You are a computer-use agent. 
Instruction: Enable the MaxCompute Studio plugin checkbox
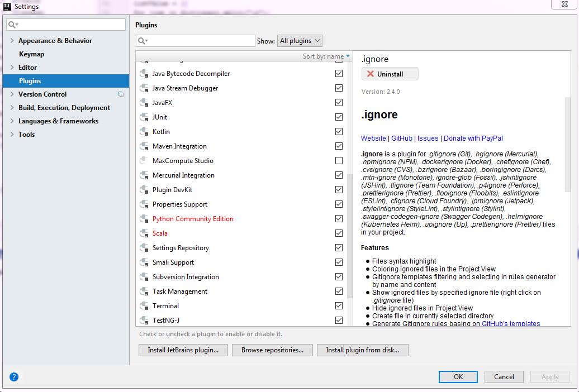pyautogui.click(x=339, y=161)
